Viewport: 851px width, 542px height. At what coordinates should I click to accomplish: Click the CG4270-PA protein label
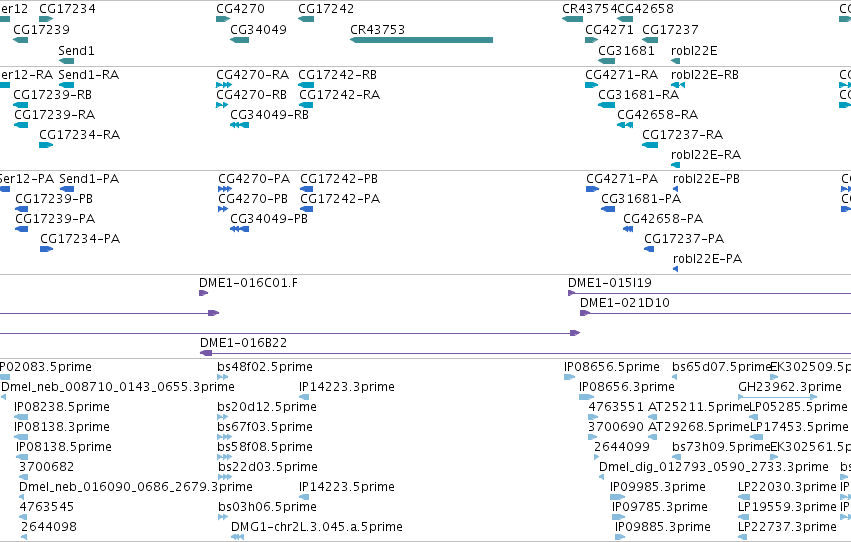(254, 178)
